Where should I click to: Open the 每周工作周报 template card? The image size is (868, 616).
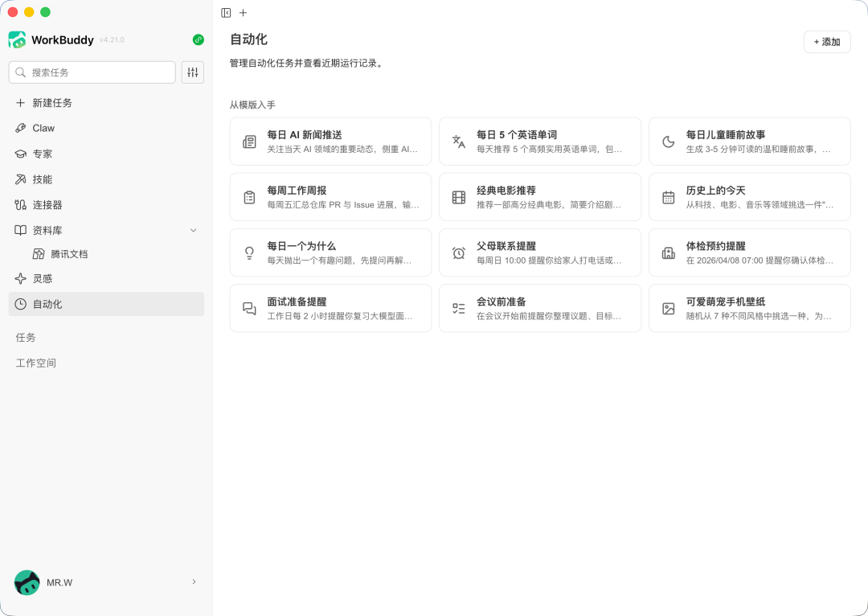330,197
